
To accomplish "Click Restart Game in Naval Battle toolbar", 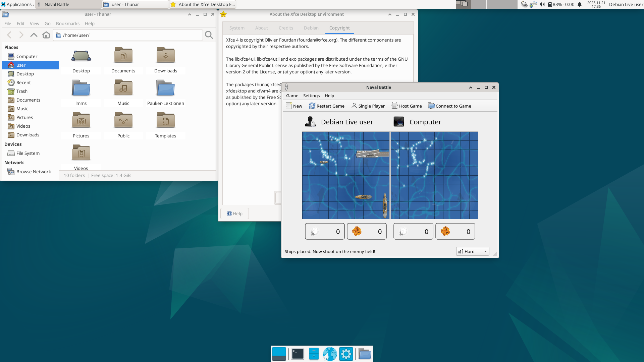I will (327, 106).
